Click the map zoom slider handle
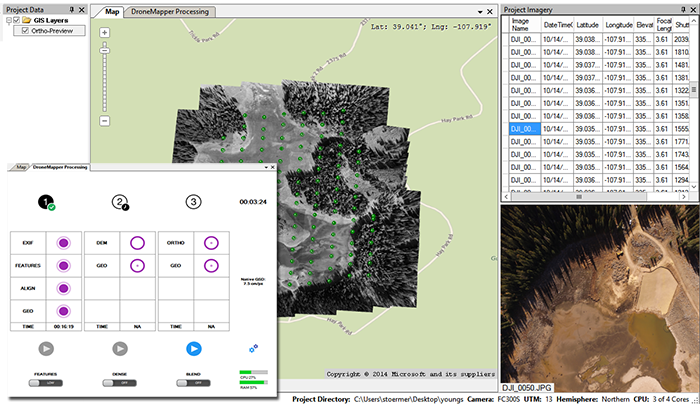Screen dimensions: 700x404 click(104, 51)
